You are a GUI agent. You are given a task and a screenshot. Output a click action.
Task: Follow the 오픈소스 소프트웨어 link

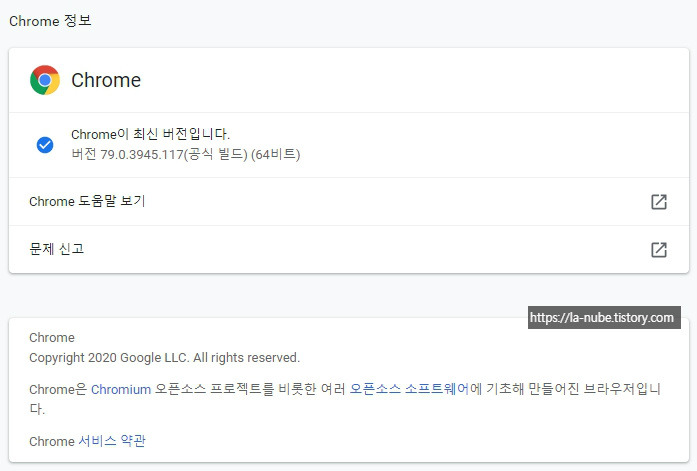click(409, 389)
